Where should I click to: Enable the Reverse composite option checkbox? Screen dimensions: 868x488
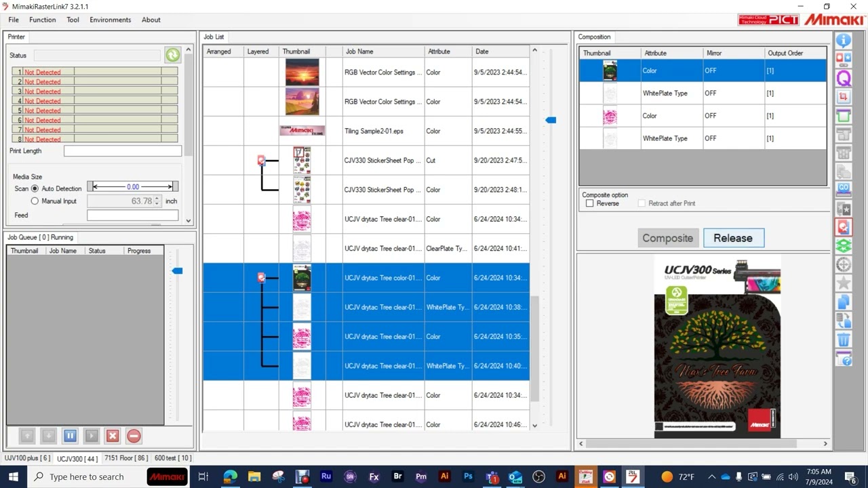tap(589, 203)
